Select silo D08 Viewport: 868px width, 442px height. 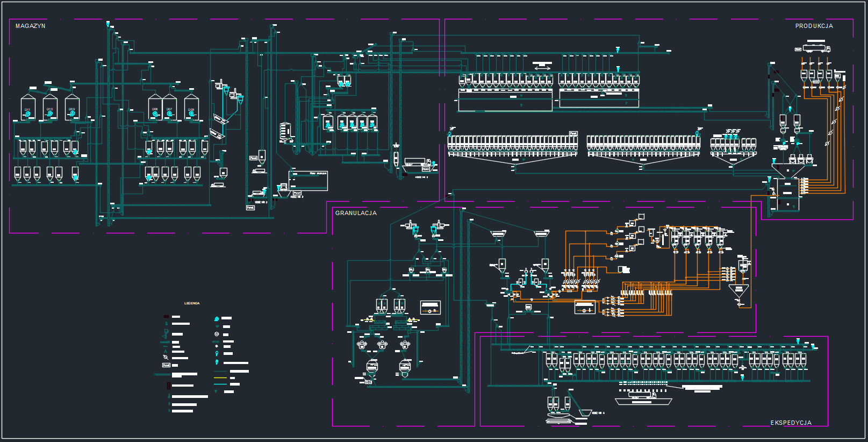191,108
